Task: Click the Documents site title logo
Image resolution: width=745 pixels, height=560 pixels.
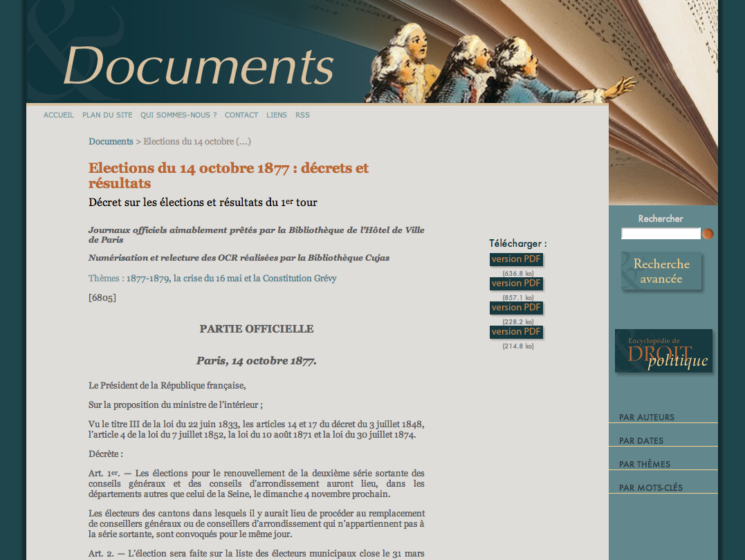Action: click(199, 66)
